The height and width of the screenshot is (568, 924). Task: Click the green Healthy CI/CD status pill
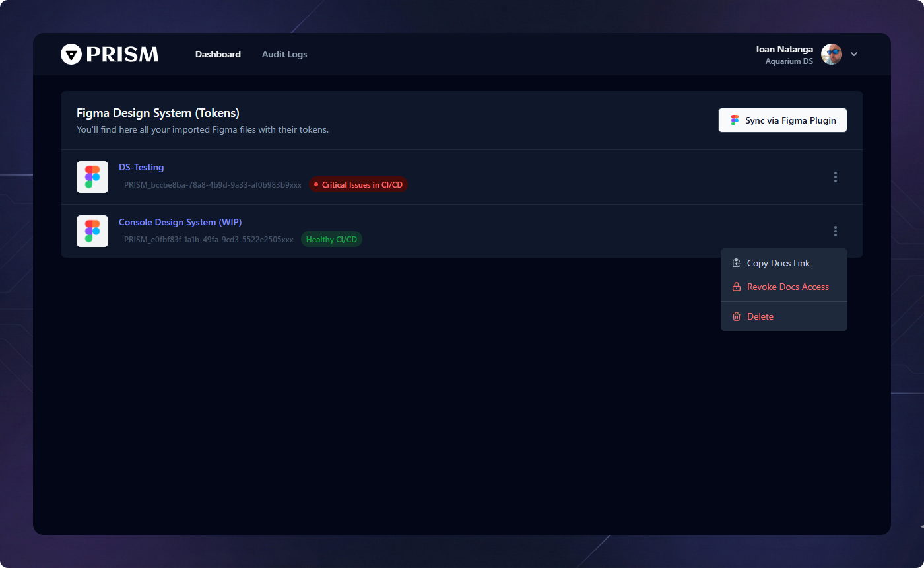331,239
